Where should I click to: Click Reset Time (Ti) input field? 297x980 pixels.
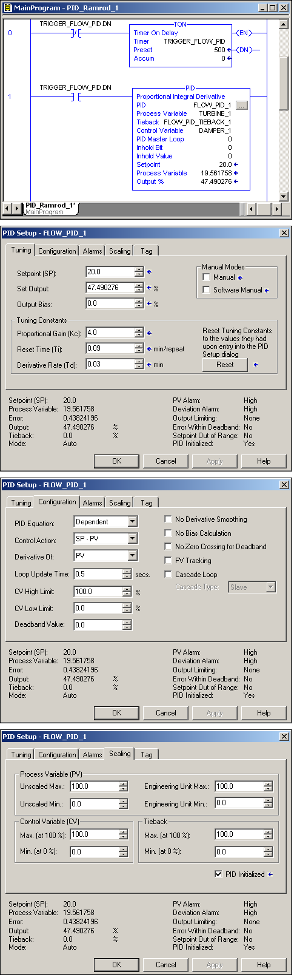[x=110, y=348]
